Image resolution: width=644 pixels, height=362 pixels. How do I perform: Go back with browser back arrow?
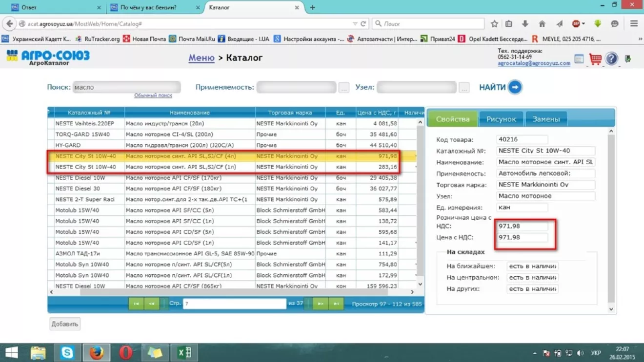tap(9, 23)
